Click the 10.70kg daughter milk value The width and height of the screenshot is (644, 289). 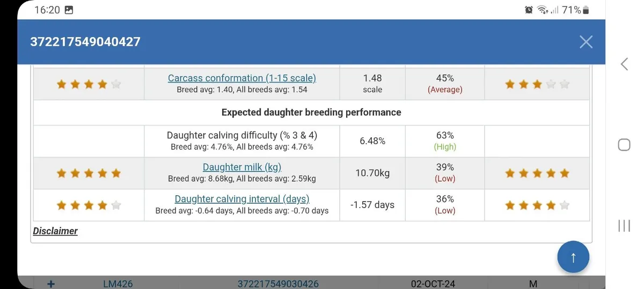pyautogui.click(x=372, y=173)
